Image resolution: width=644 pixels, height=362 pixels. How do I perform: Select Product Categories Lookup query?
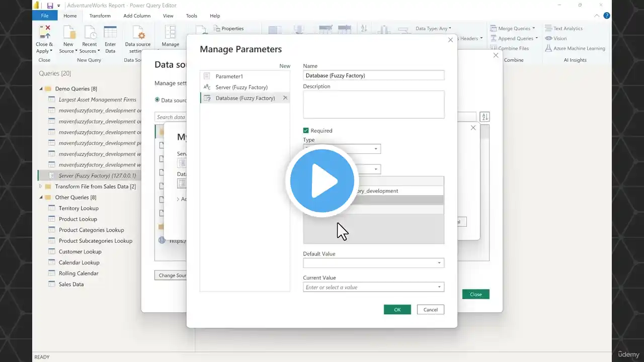click(x=91, y=230)
